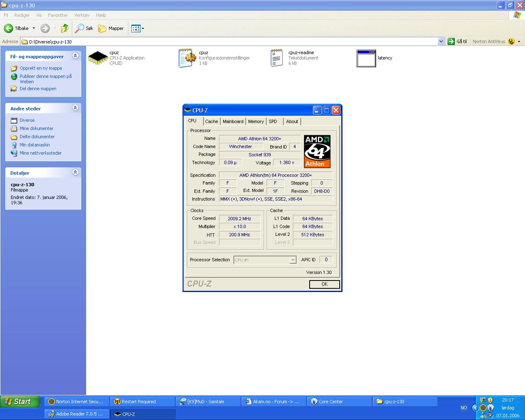Open Diverse under Andre steder
Image resolution: width=525 pixels, height=420 pixels.
pyautogui.click(x=27, y=120)
